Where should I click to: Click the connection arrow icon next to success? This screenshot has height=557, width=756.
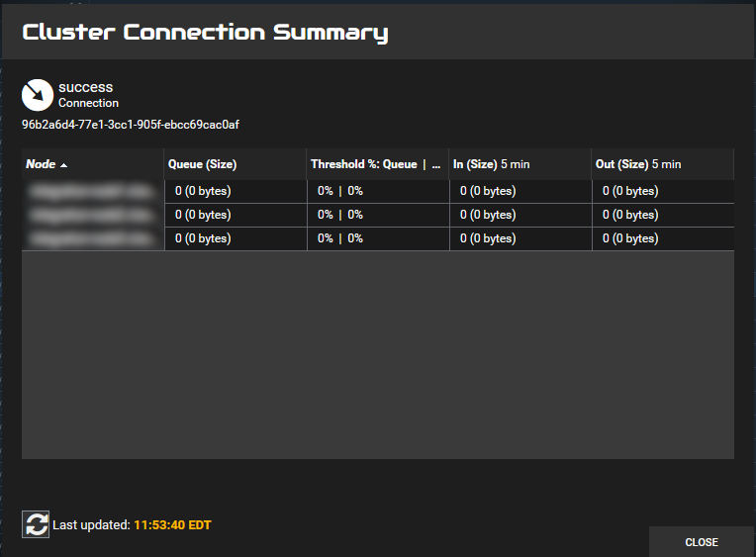tap(38, 95)
